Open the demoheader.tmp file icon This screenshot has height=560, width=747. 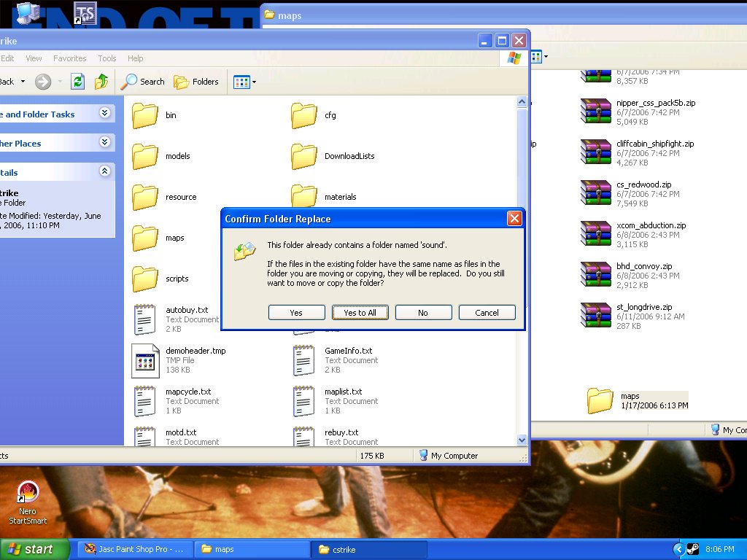pos(145,360)
